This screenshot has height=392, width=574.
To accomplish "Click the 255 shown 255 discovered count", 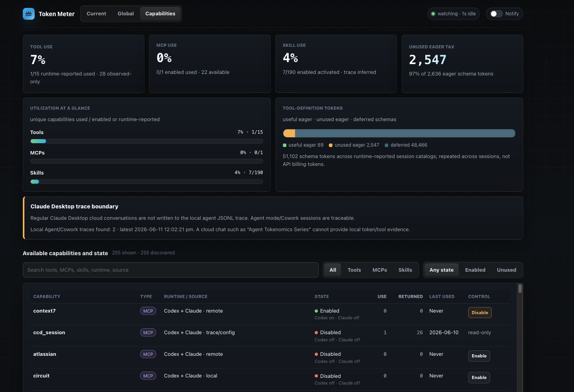I will pyautogui.click(x=143, y=253).
